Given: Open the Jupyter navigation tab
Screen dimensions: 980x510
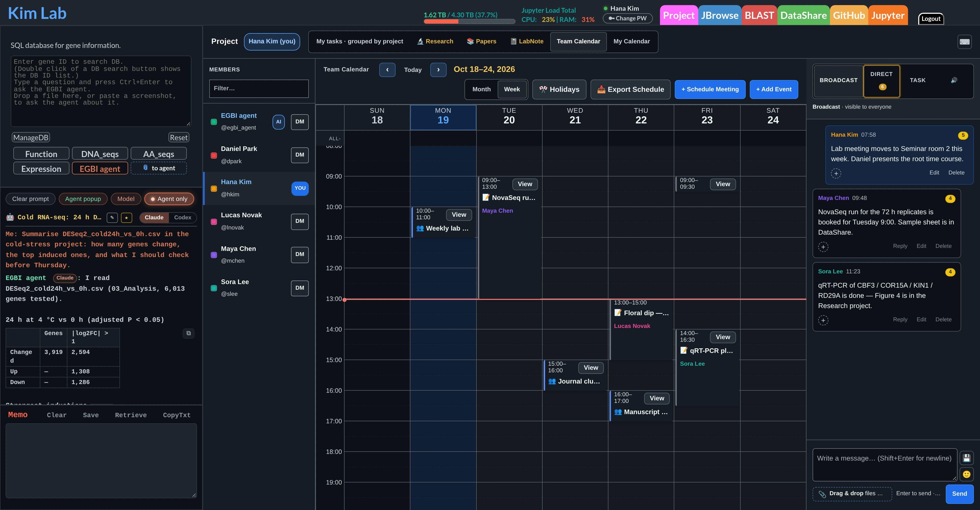Looking at the screenshot, I should pyautogui.click(x=888, y=15).
